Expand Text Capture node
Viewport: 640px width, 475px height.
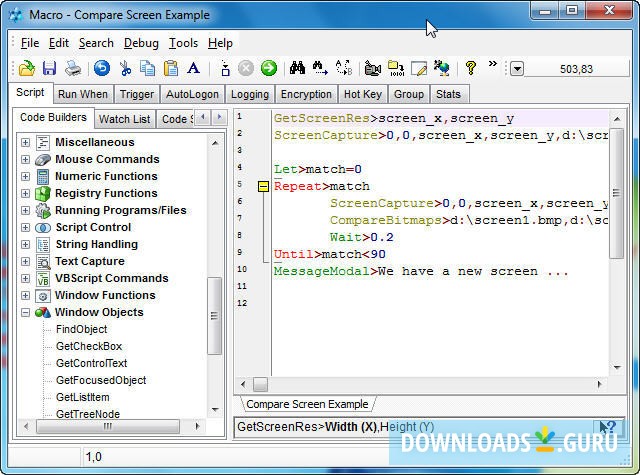coord(25,261)
